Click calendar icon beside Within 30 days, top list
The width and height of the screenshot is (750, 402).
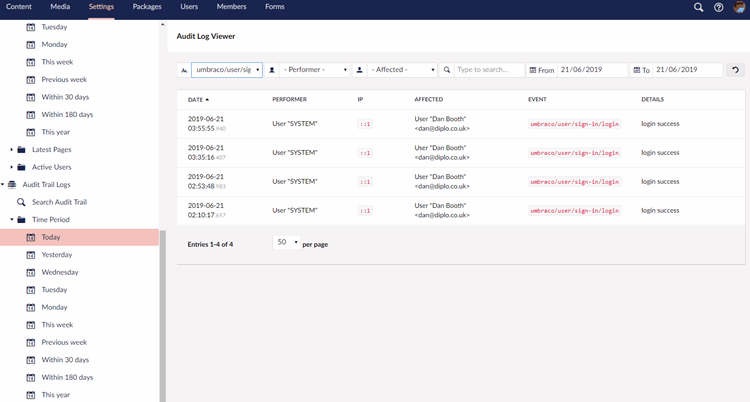pyautogui.click(x=31, y=97)
